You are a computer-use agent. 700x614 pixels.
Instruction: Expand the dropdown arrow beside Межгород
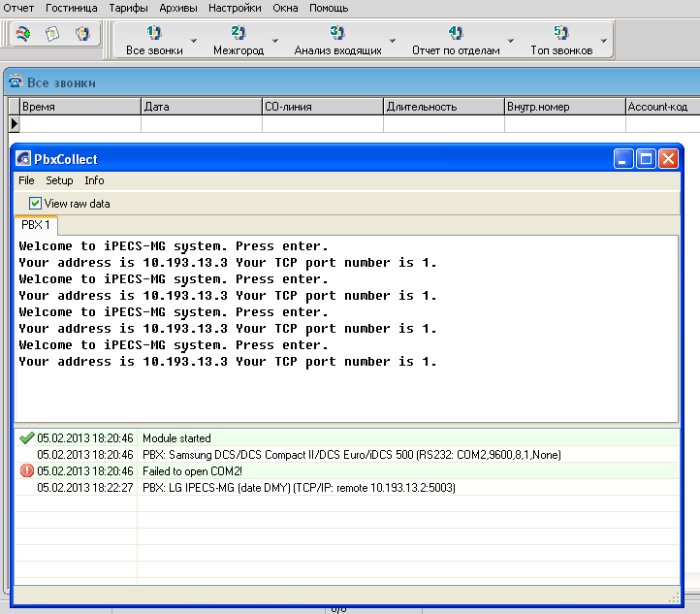275,41
